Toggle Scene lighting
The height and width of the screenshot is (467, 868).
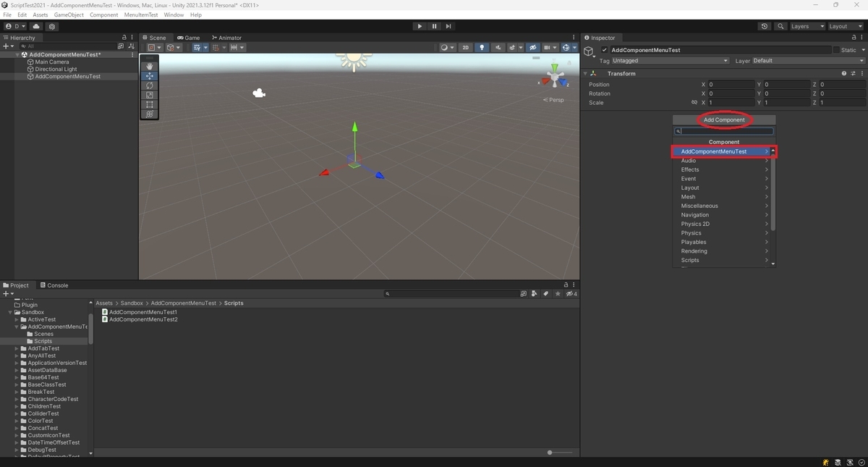point(482,48)
